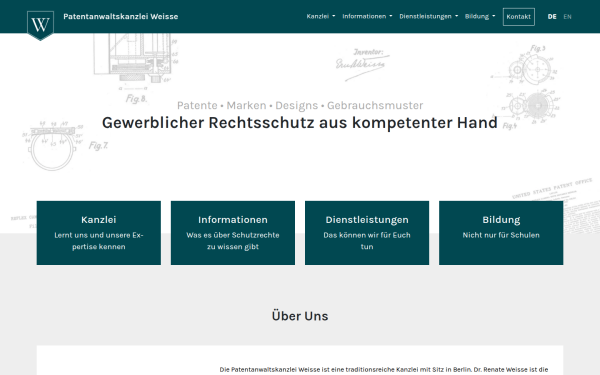The width and height of the screenshot is (600, 375).
Task: Click the W shield logo
Action: tap(40, 25)
